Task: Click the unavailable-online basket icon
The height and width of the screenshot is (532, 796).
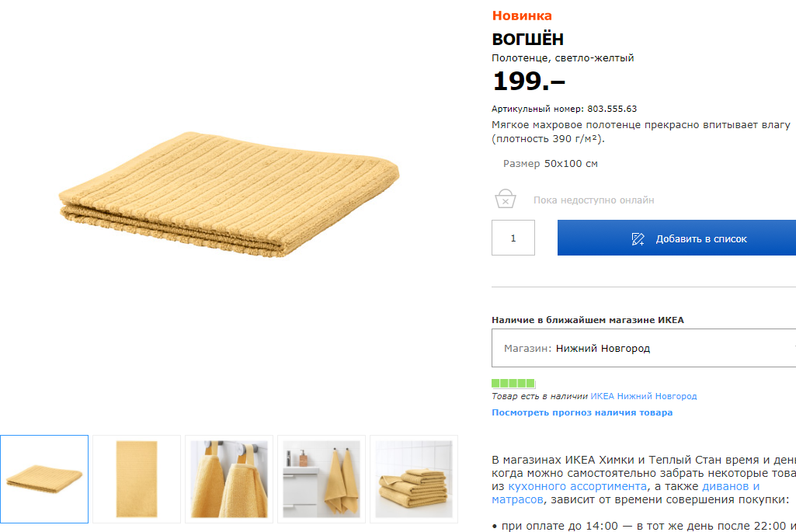Action: [505, 199]
